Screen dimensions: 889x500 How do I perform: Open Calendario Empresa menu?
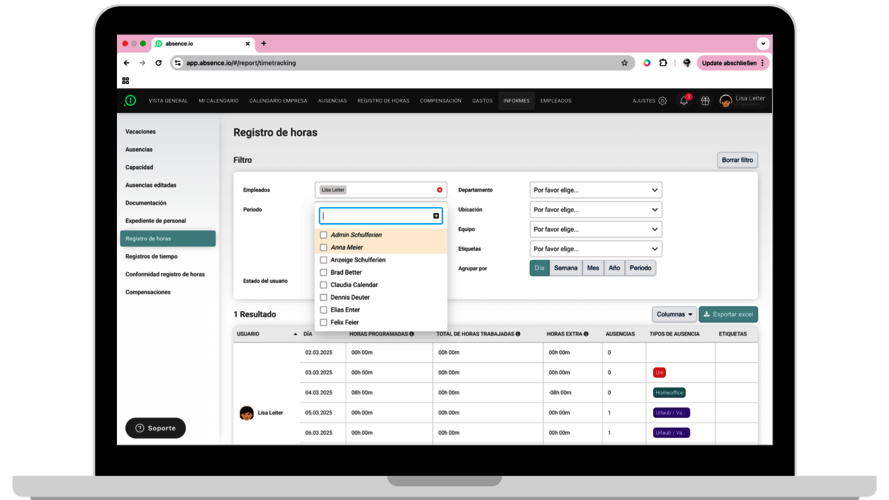coord(278,101)
